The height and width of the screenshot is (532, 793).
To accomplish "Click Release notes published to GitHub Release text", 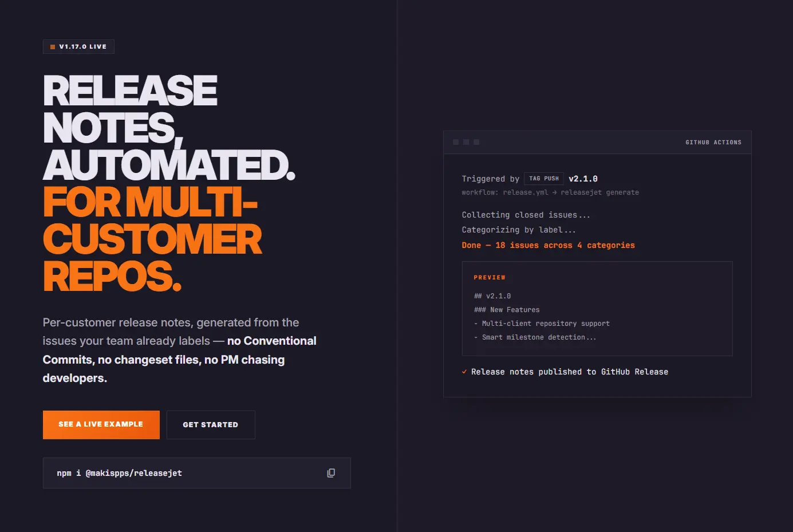I will [x=570, y=372].
